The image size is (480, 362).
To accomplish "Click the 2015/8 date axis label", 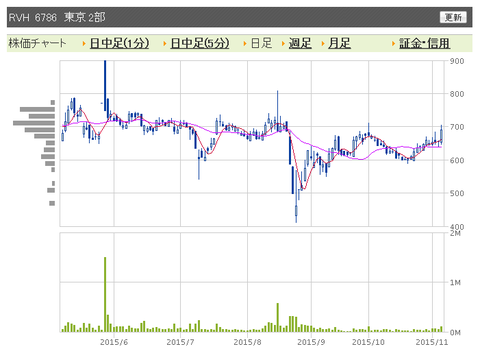I will [247, 342].
